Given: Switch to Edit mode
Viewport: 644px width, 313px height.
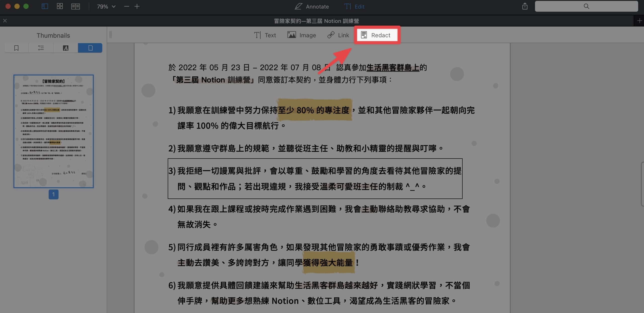Looking at the screenshot, I should pyautogui.click(x=354, y=7).
